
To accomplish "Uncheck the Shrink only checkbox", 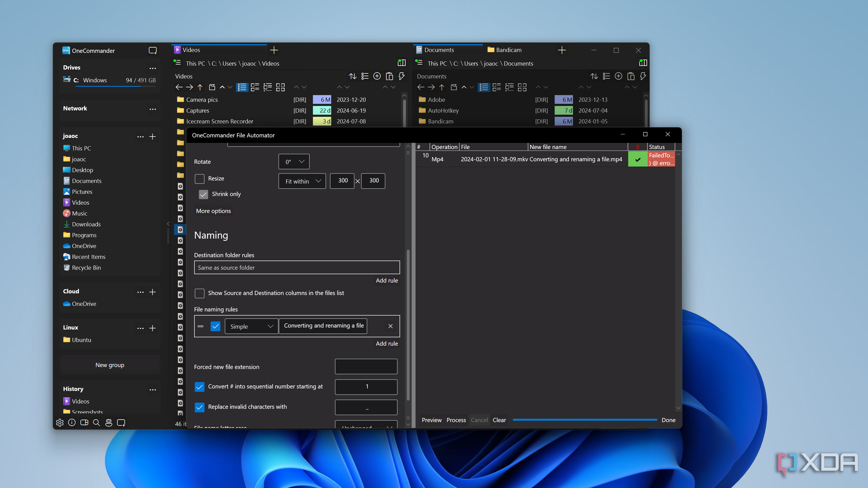I will point(204,194).
